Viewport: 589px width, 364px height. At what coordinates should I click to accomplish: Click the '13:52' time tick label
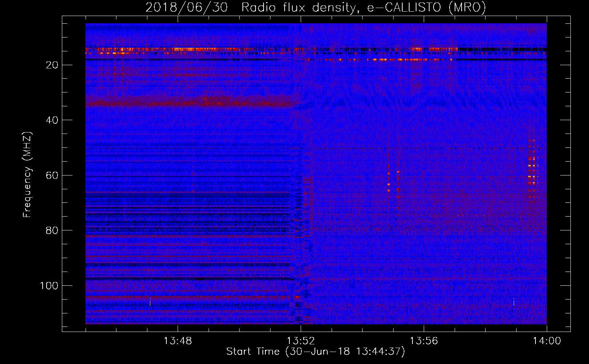(301, 341)
